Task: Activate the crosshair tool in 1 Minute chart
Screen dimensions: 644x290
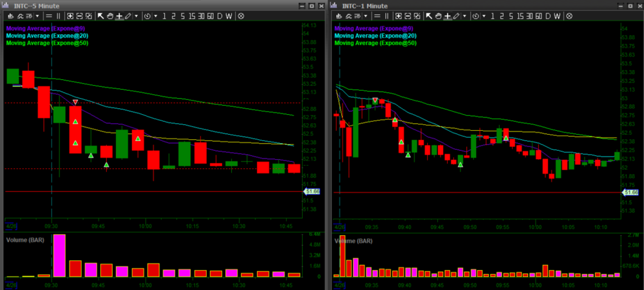Action: tap(448, 15)
